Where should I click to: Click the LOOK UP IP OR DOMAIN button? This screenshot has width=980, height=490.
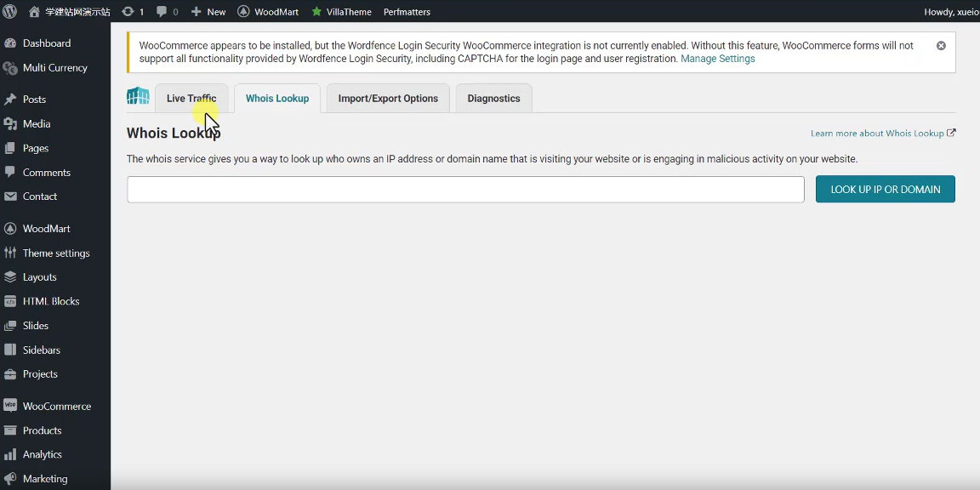[x=885, y=190]
